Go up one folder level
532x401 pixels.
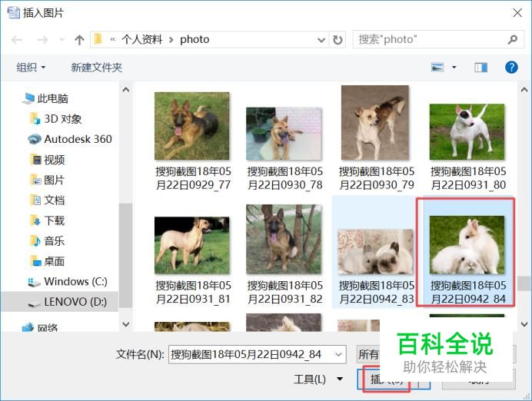click(x=79, y=40)
